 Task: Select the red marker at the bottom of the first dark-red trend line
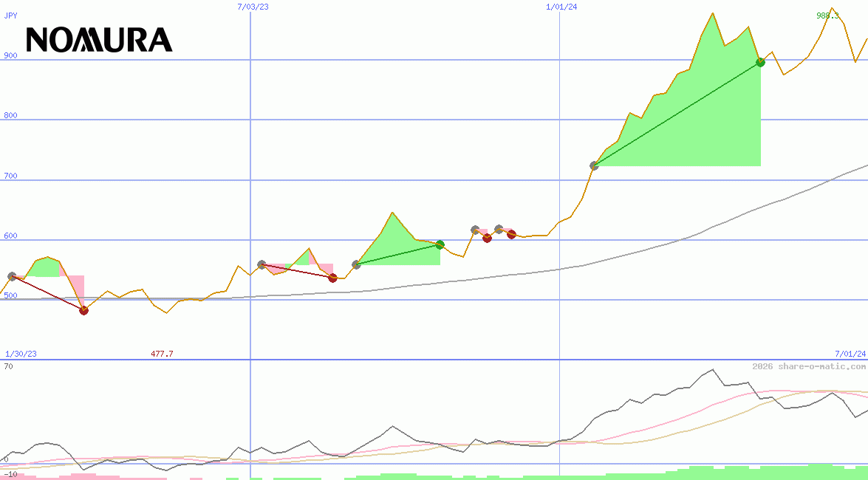click(x=83, y=311)
